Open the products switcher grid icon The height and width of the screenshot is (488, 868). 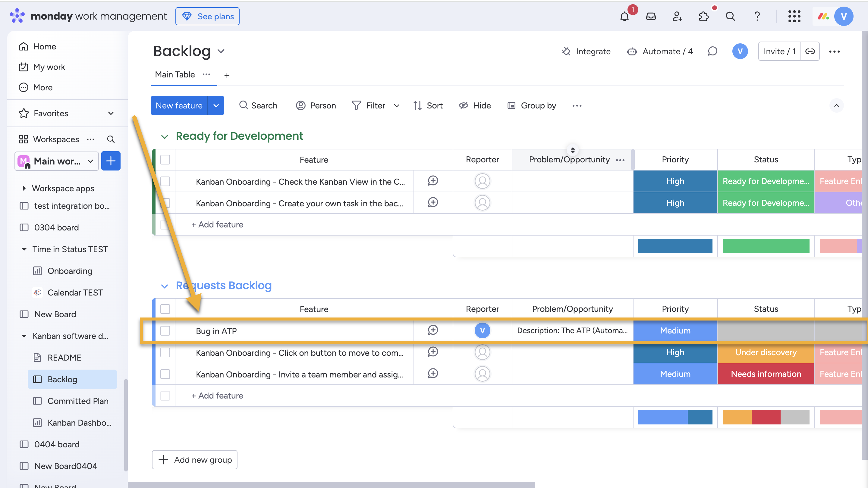tap(794, 17)
